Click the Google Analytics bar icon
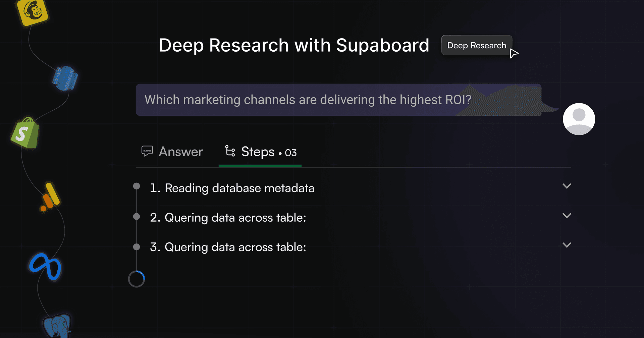 click(50, 197)
